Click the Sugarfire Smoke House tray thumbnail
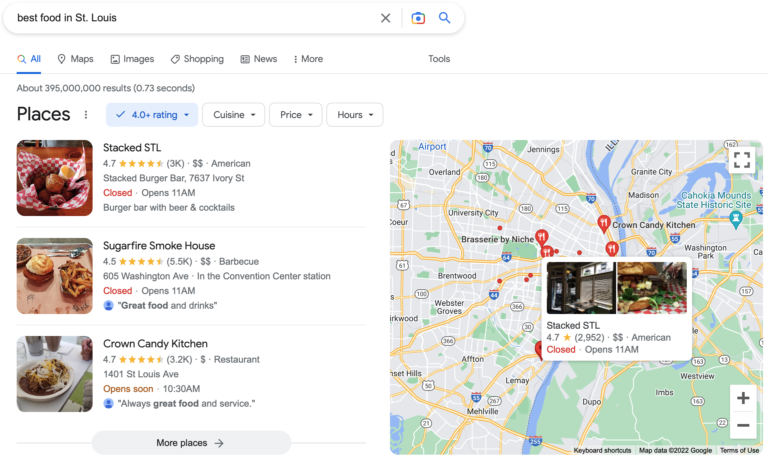Viewport: 768px width, 458px height. 54,276
